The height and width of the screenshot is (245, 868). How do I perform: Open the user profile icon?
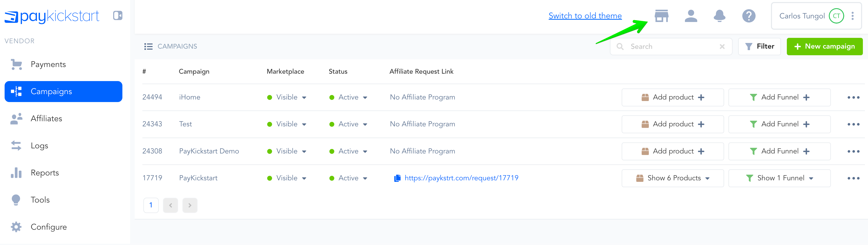[691, 16]
